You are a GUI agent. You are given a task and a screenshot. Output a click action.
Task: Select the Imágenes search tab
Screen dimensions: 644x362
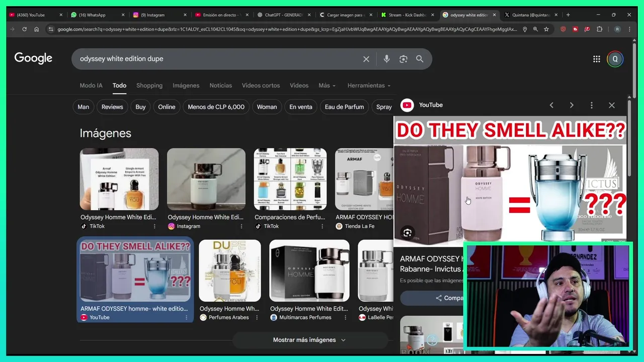(x=186, y=85)
